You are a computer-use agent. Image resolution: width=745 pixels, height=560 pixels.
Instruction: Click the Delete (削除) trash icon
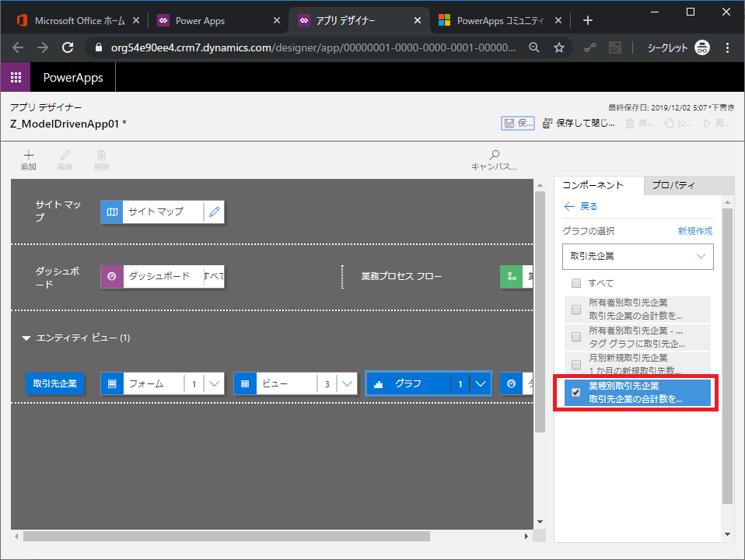coord(102,155)
